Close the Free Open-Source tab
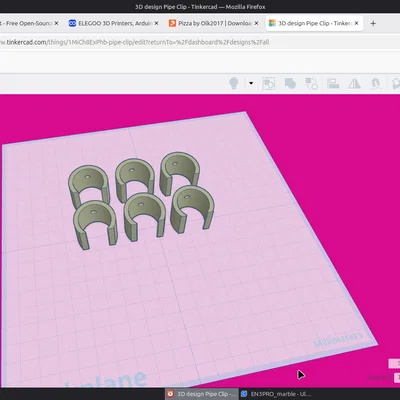The image size is (400, 400). pos(56,23)
